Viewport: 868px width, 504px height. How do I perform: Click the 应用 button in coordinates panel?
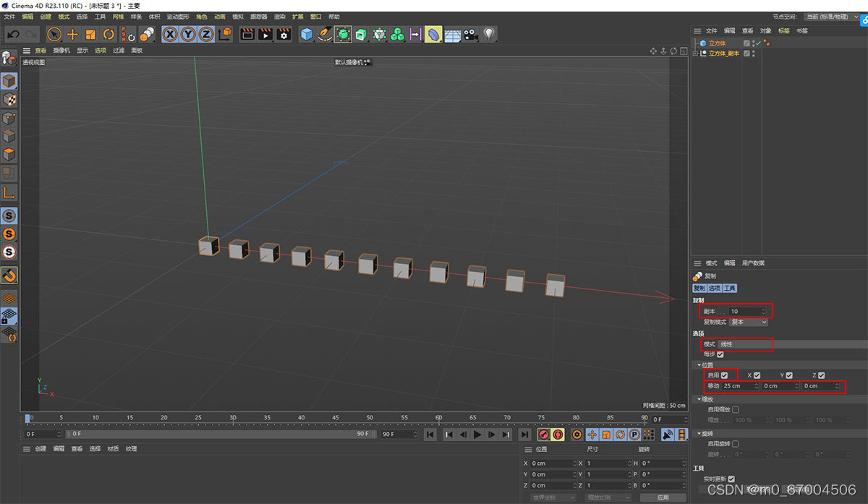click(663, 497)
